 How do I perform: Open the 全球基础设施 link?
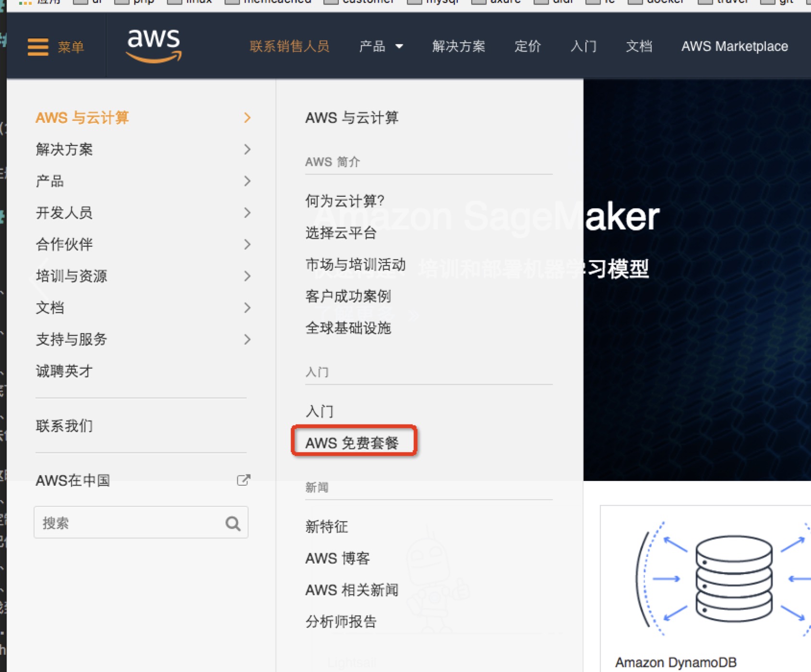tap(348, 328)
